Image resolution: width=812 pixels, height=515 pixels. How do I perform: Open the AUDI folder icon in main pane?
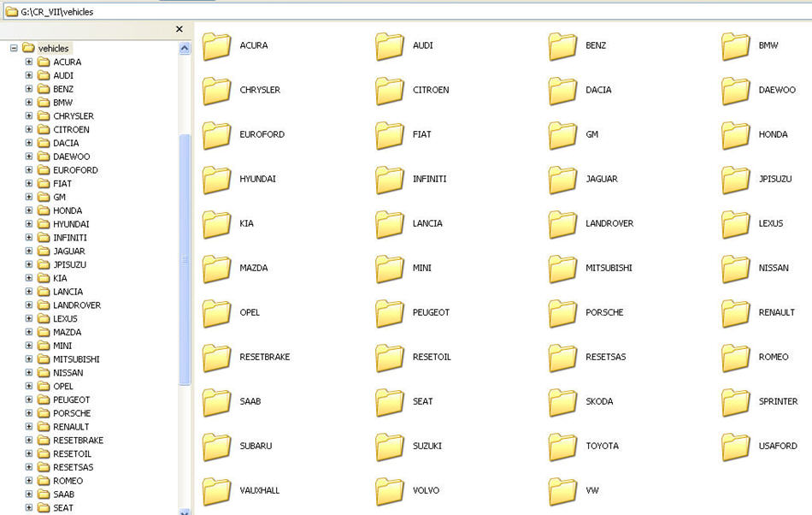tap(390, 47)
